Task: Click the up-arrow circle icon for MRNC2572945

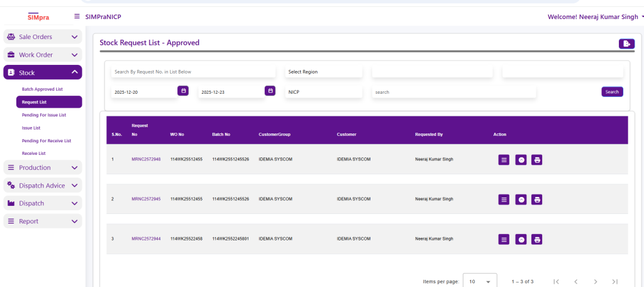Action: 521,200
